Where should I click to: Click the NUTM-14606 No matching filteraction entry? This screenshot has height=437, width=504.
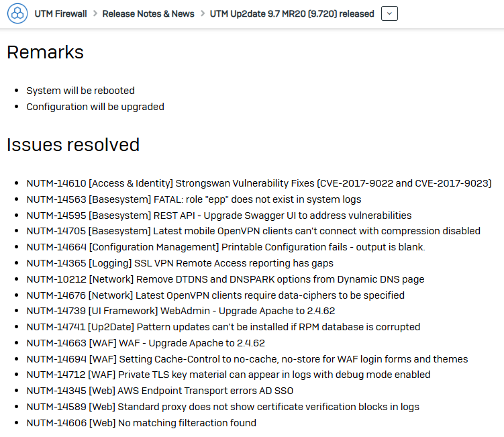tap(142, 423)
